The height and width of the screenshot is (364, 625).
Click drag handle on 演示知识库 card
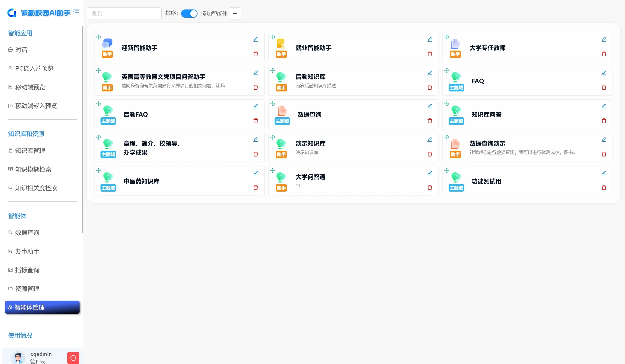tap(273, 137)
